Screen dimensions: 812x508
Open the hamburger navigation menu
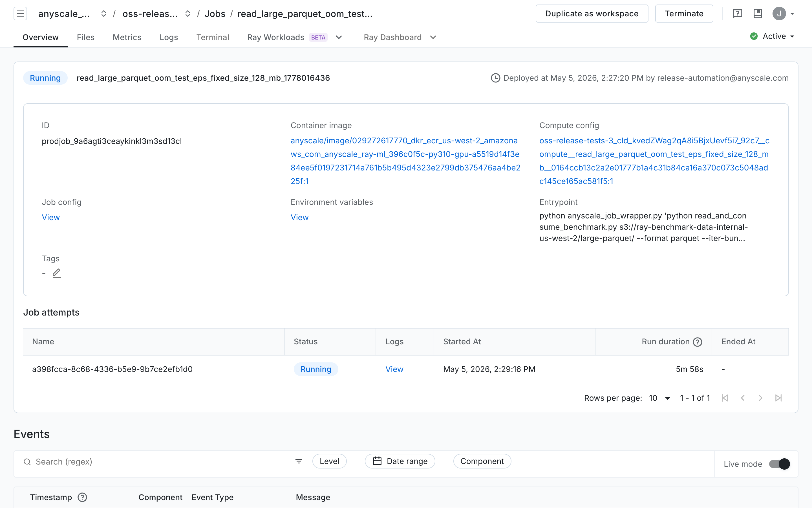20,14
